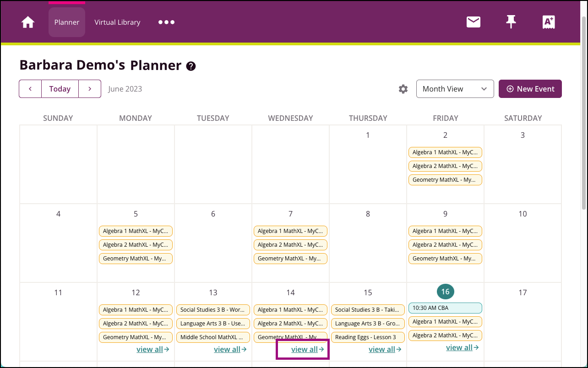The image size is (588, 368).
Task: Open the 10:30 AM CBA event on June 16
Action: tap(445, 308)
